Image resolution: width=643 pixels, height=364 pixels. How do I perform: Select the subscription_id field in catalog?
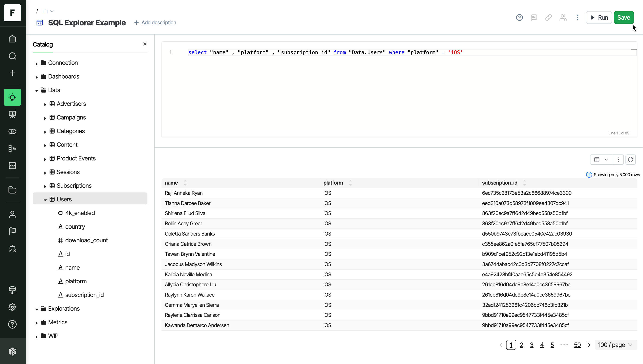(x=81, y=295)
